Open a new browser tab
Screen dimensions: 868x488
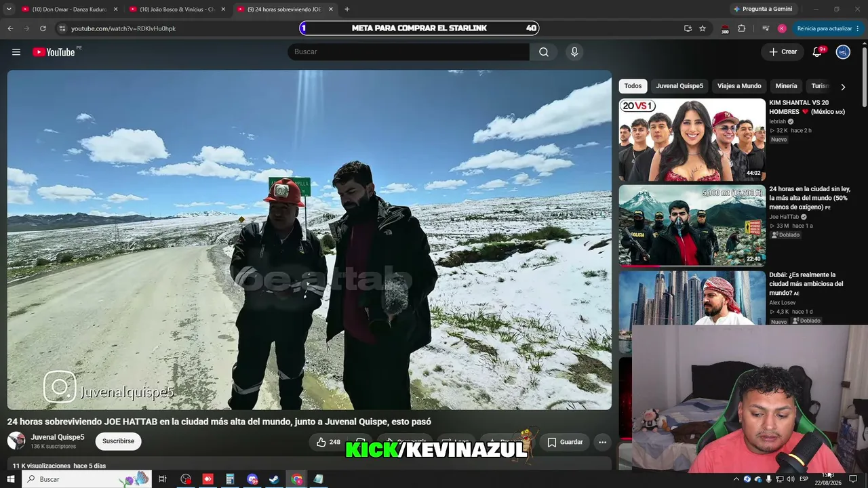(347, 9)
